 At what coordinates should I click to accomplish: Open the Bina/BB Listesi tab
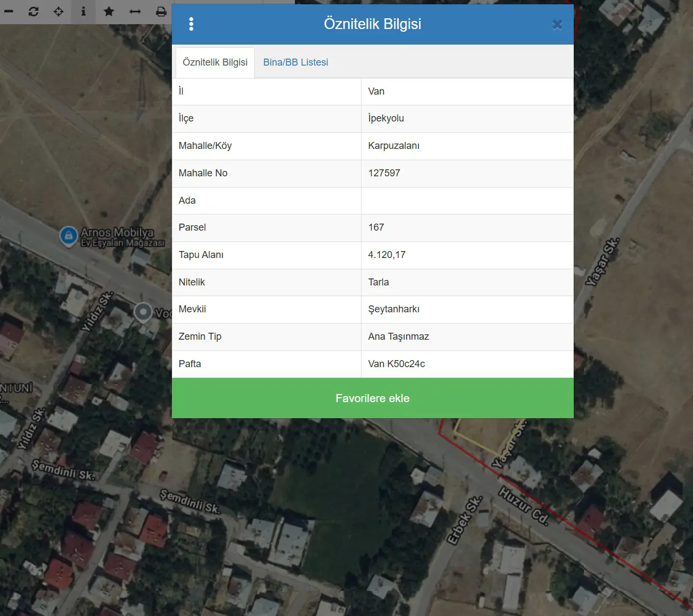[x=295, y=62]
